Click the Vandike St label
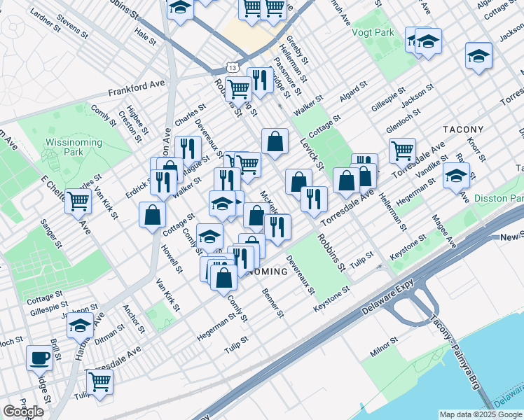 [432, 167]
